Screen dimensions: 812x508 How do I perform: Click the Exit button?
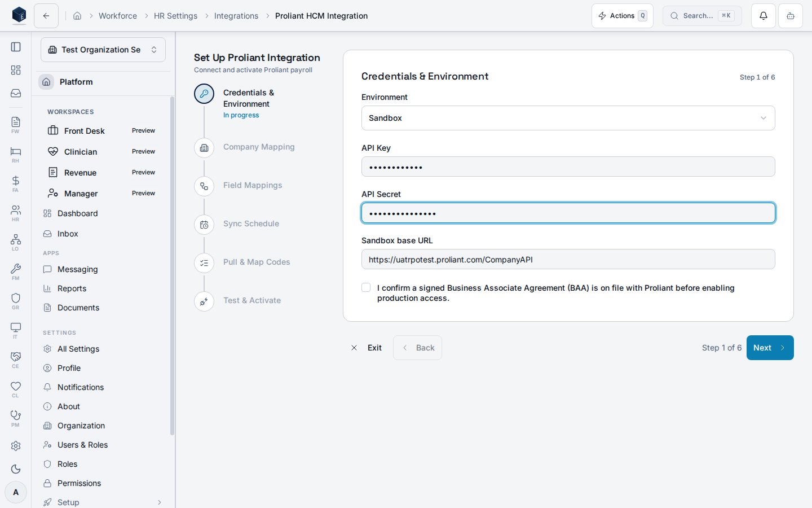click(367, 348)
